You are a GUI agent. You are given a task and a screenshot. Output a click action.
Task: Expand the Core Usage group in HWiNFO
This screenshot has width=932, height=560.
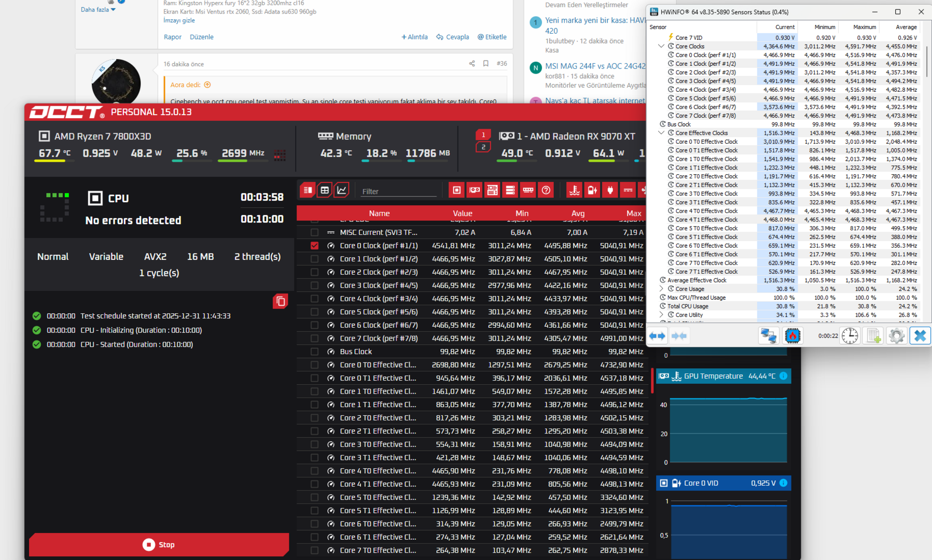661,289
